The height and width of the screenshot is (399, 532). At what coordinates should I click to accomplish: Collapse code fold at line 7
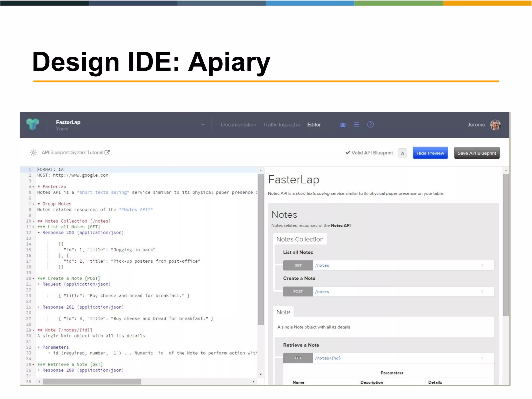[x=34, y=204]
